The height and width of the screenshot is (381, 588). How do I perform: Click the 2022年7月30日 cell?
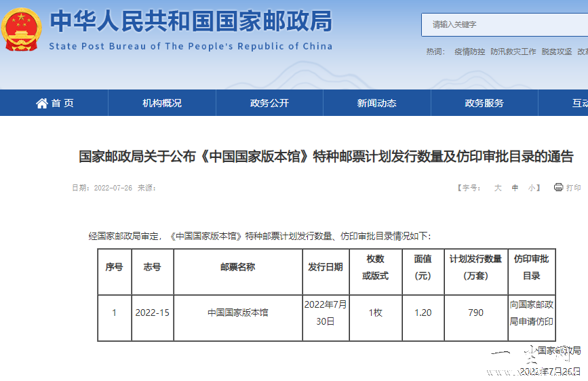[x=326, y=318]
